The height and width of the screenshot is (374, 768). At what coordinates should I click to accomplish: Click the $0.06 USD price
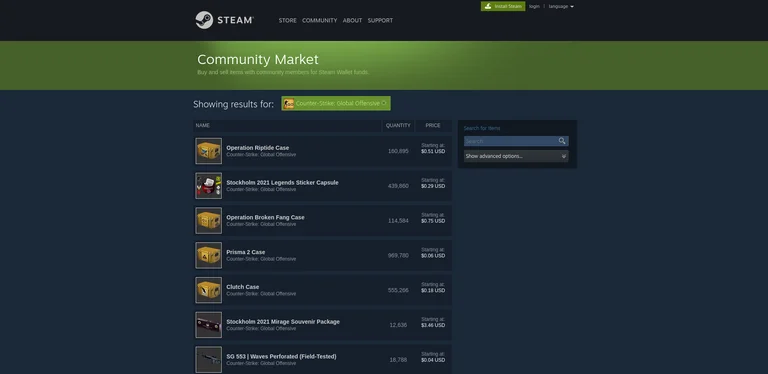click(x=433, y=256)
